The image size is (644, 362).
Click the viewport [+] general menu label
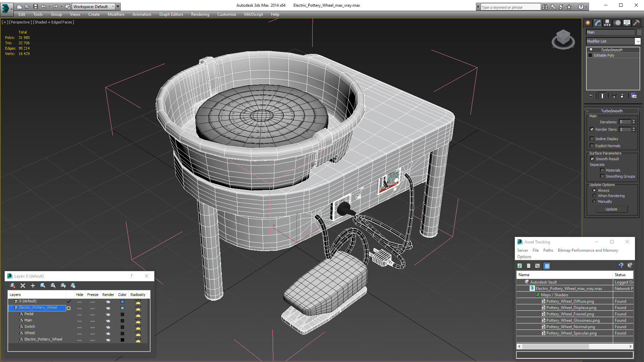tap(5, 22)
